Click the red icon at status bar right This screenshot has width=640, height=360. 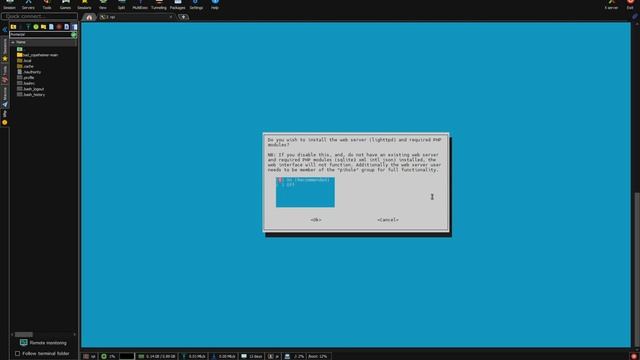point(634,356)
